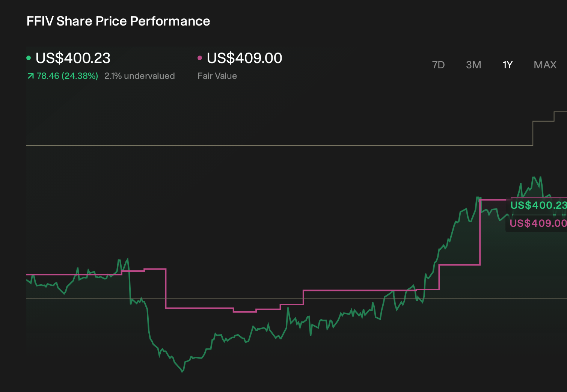Click the pink US$409.00 chart tooltip label
This screenshot has height=392, width=567.
click(538, 223)
